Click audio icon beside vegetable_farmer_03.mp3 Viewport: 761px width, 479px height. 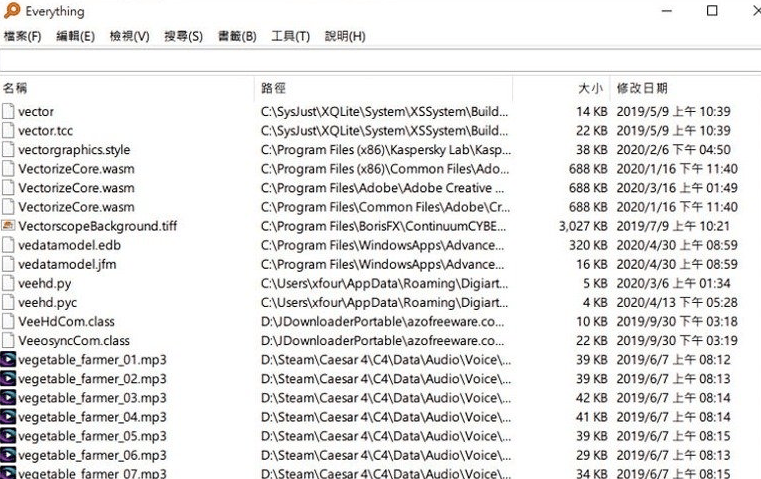tap(8, 397)
